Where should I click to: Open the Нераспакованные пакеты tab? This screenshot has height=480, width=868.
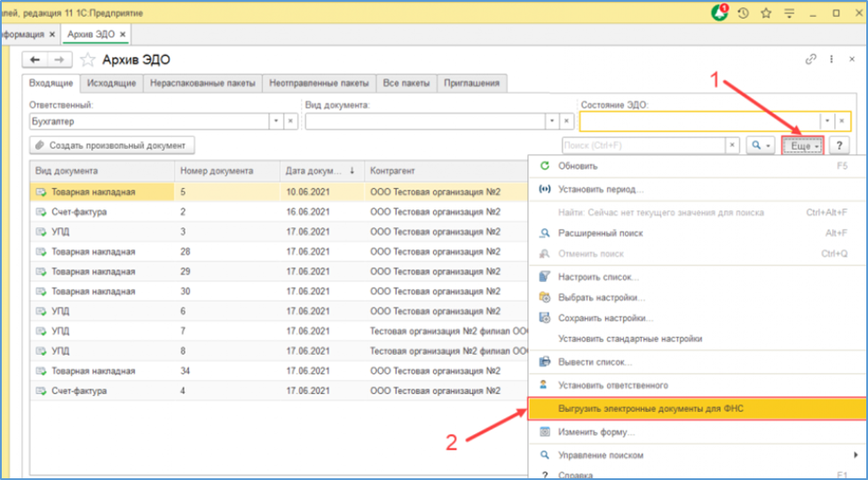tap(202, 83)
